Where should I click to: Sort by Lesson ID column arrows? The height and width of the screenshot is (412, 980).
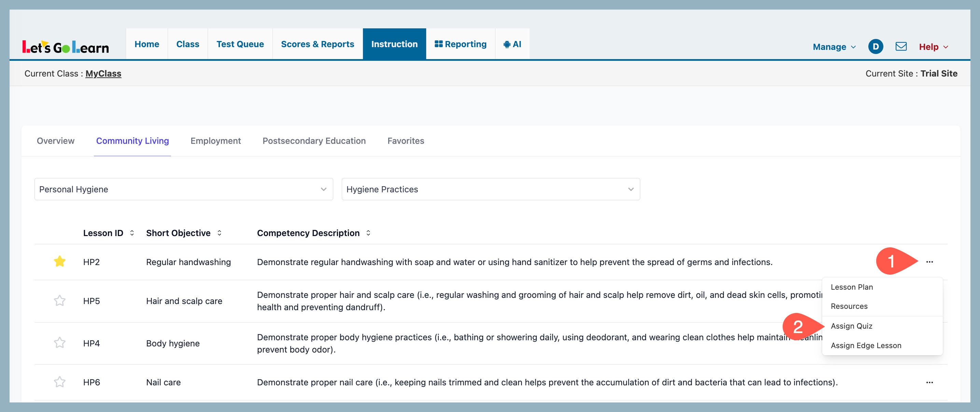(x=132, y=233)
